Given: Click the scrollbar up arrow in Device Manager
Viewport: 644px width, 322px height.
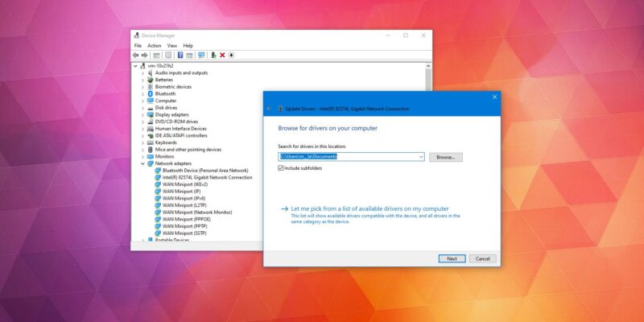Looking at the screenshot, I should 428,66.
